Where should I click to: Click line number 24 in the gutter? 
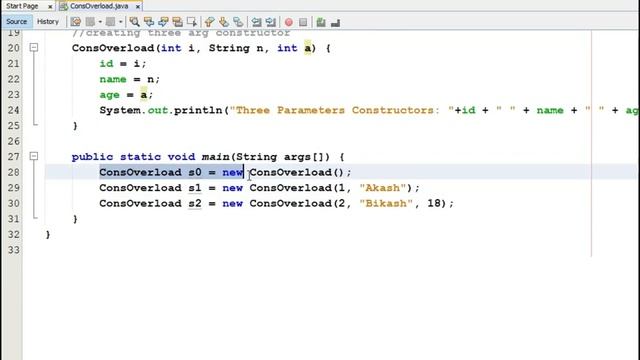[13, 110]
